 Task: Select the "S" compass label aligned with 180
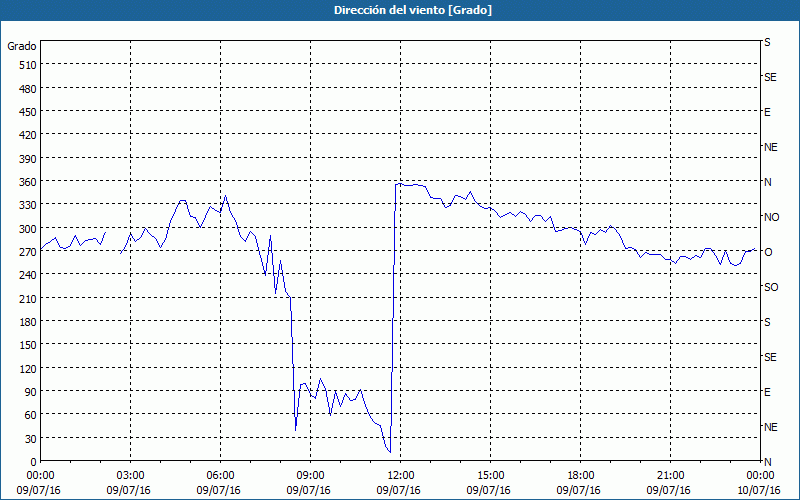click(x=767, y=322)
